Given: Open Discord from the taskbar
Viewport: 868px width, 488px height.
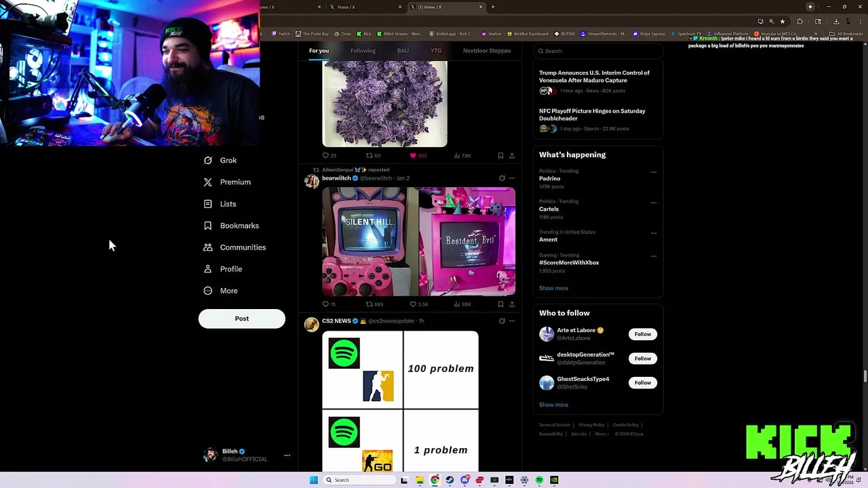Looking at the screenshot, I should click(x=465, y=480).
